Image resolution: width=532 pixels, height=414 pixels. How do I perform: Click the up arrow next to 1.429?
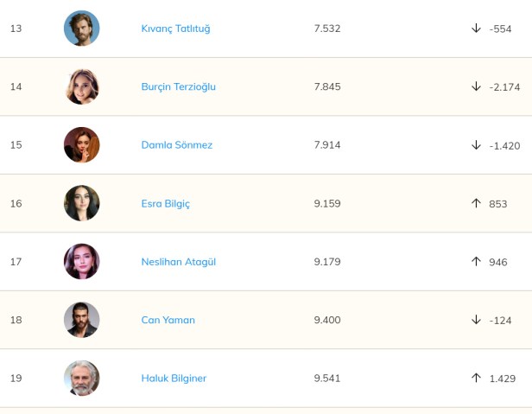(476, 379)
